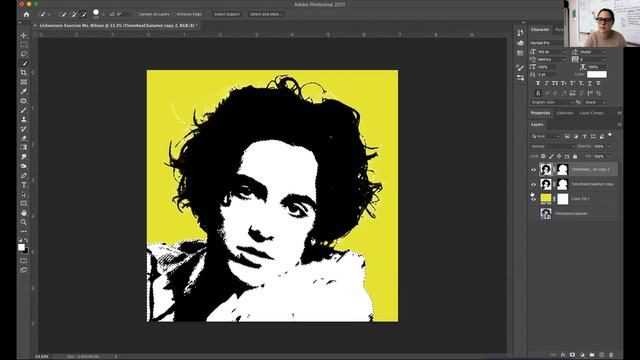Viewport: 640px width, 360px height.
Task: Select the Clone Stamp tool
Action: [24, 120]
